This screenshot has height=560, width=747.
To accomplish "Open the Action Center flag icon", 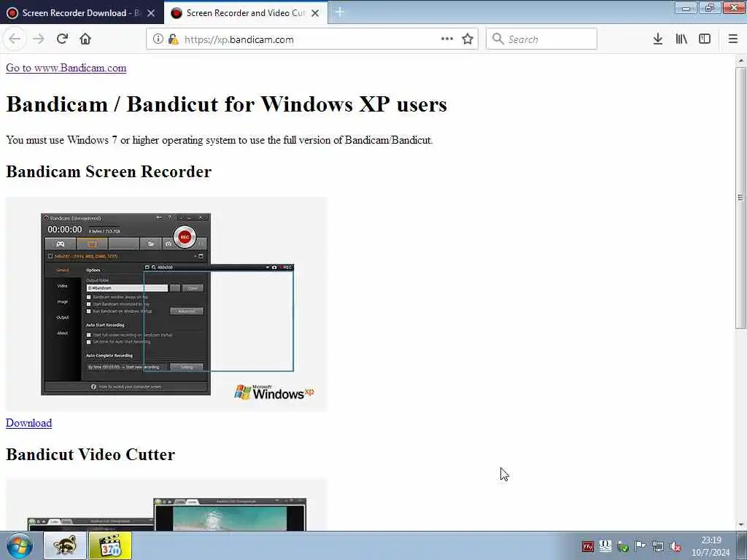I will tap(640, 547).
